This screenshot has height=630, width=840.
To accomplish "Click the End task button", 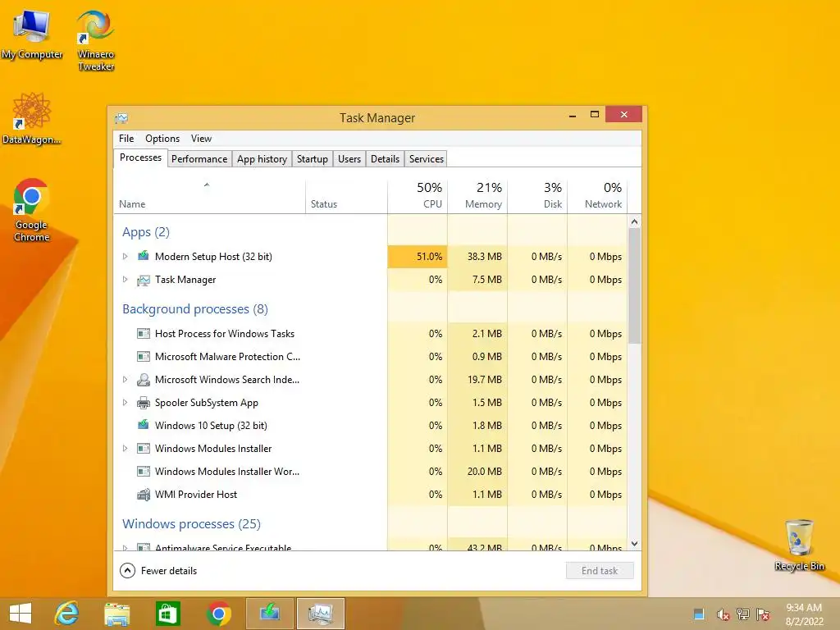I will pos(600,571).
